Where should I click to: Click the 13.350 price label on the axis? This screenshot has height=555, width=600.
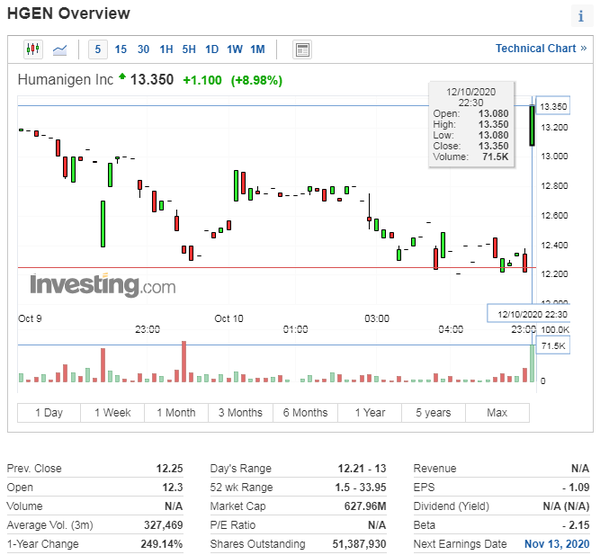[553, 106]
